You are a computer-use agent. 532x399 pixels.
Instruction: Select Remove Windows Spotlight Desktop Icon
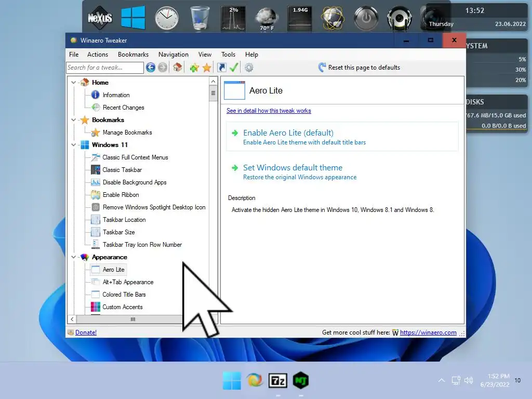click(154, 207)
